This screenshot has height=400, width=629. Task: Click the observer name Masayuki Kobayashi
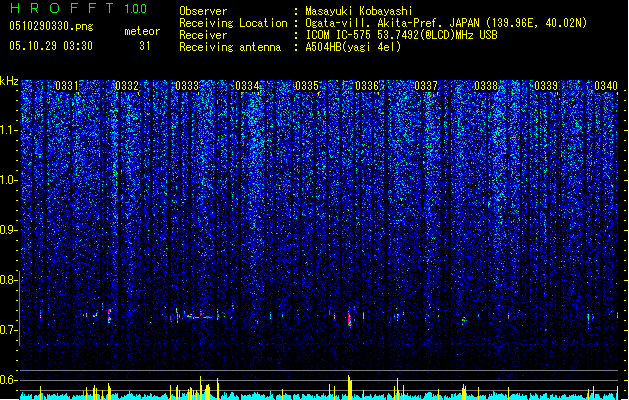[x=358, y=11]
